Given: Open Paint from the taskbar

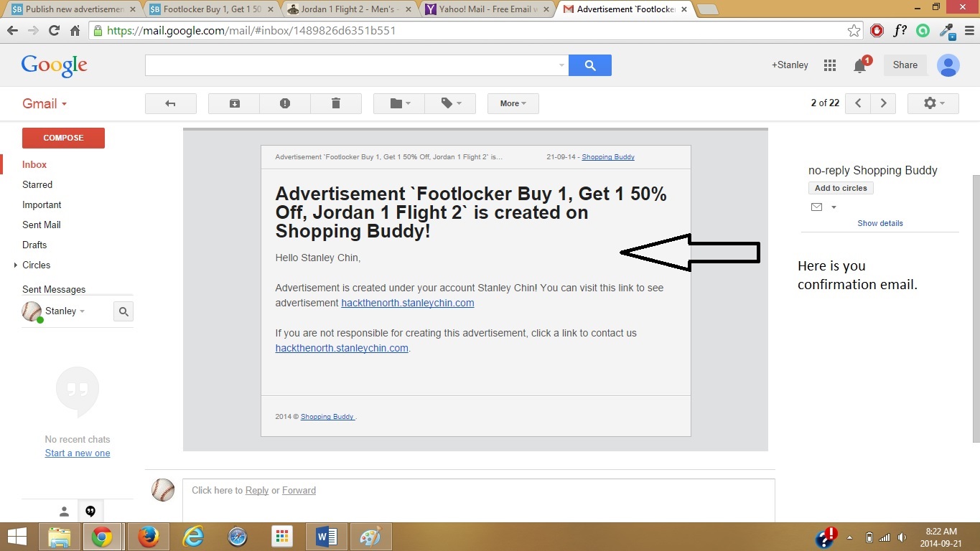Looking at the screenshot, I should point(371,537).
